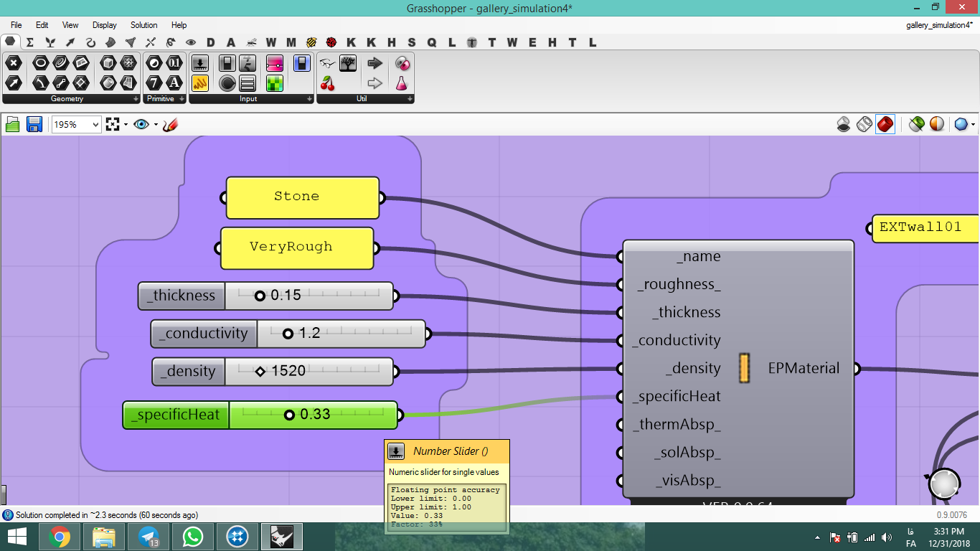Expand the Geometry panel using its plus

coord(136,99)
